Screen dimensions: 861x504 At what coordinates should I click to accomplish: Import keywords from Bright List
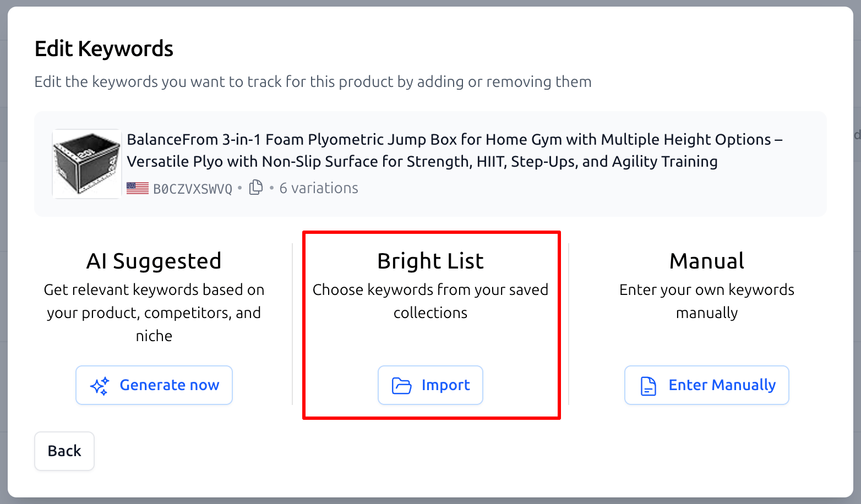click(x=430, y=385)
